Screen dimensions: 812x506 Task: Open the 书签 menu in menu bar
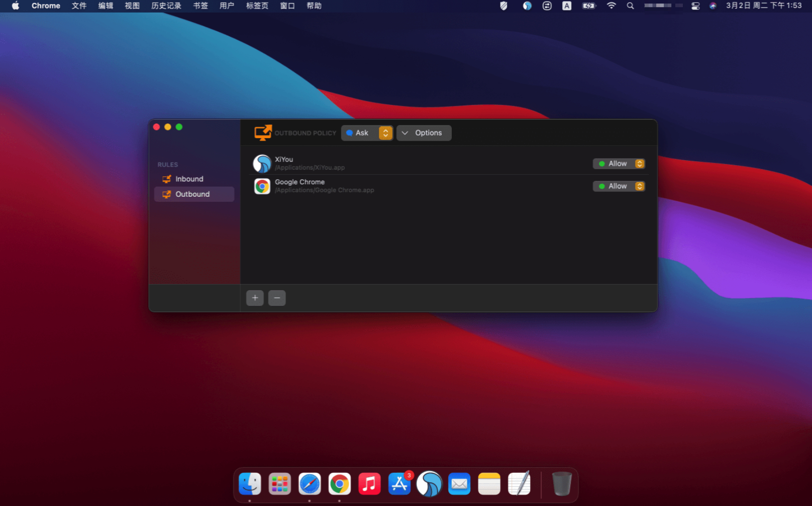200,6
